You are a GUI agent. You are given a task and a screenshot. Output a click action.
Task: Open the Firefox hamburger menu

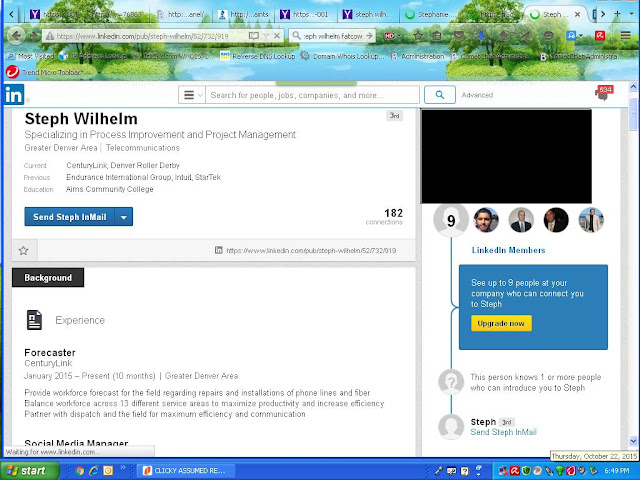[626, 36]
